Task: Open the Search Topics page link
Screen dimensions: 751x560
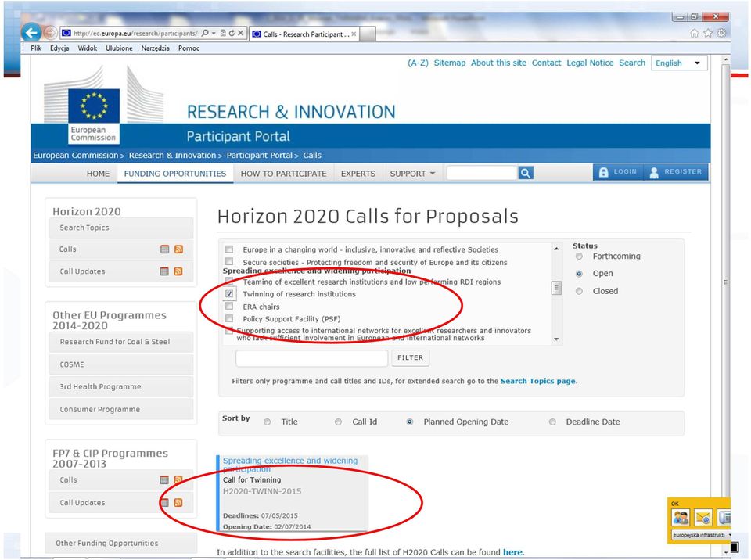Action: [538, 382]
